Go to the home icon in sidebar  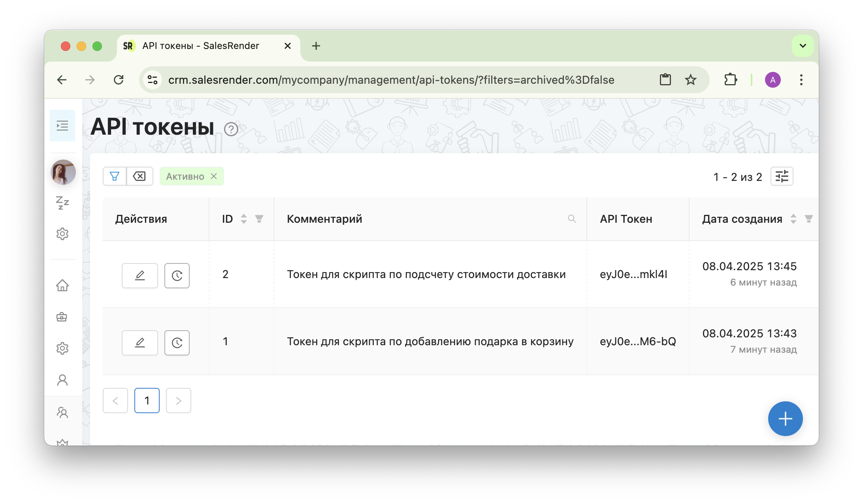click(x=62, y=285)
